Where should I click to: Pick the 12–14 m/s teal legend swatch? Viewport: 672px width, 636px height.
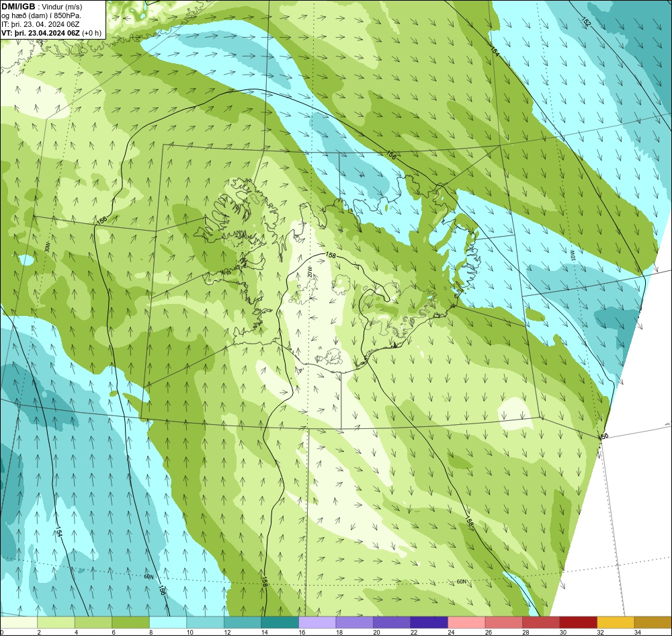[x=243, y=623]
